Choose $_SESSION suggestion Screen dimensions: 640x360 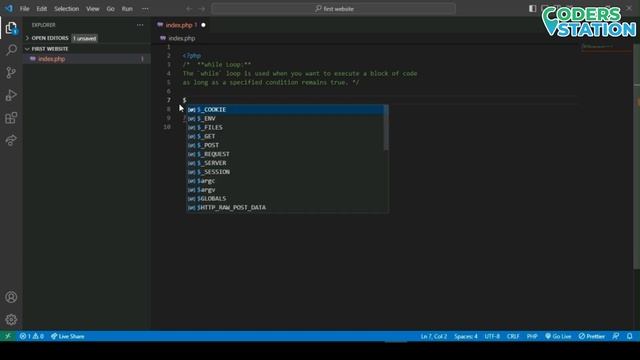pyautogui.click(x=285, y=172)
